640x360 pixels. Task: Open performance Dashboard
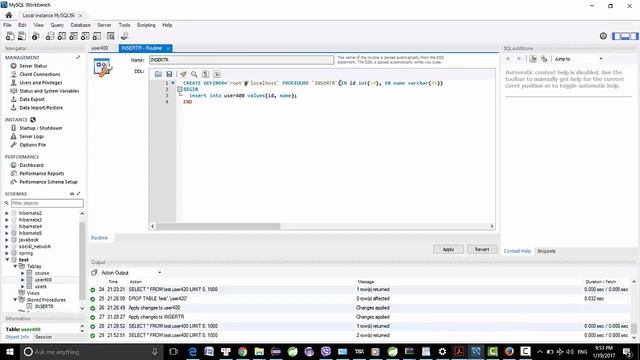point(31,165)
